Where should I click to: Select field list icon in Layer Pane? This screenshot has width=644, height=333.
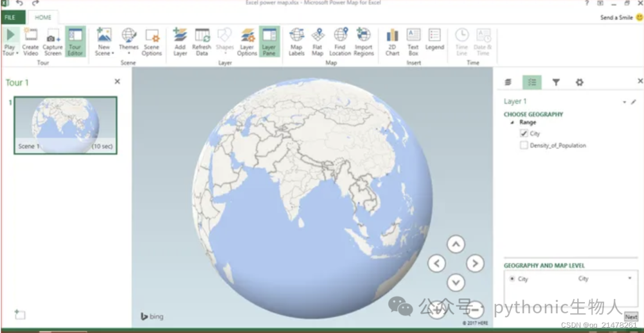coord(532,82)
